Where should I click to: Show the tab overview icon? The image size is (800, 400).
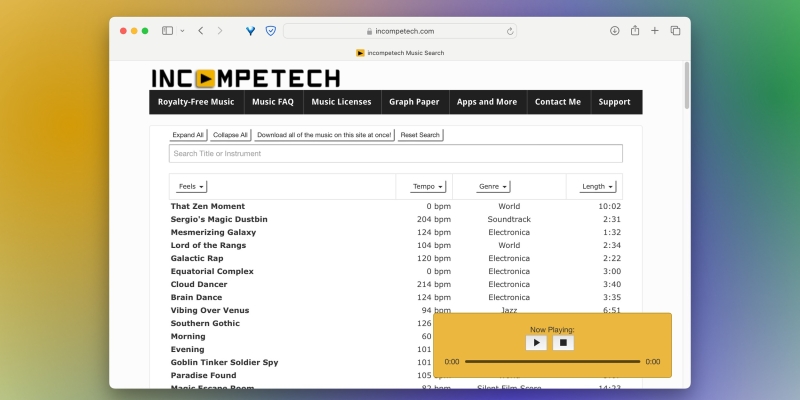coord(675,31)
